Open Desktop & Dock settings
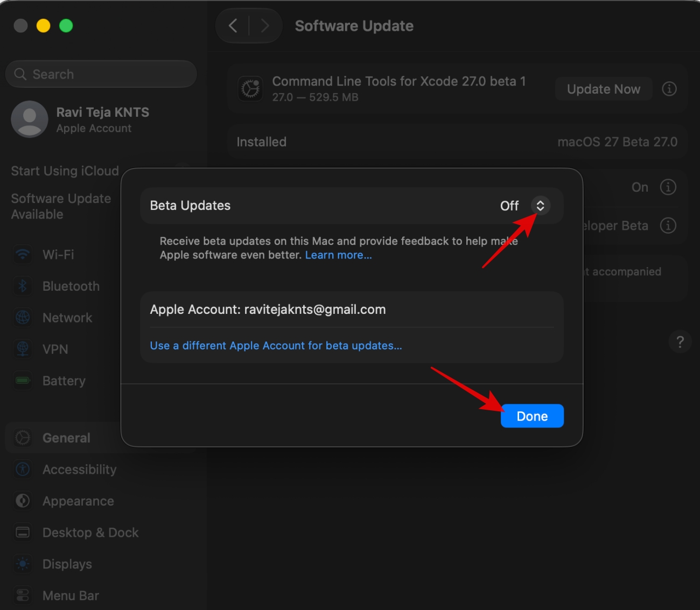Viewport: 700px width, 610px height. point(90,533)
